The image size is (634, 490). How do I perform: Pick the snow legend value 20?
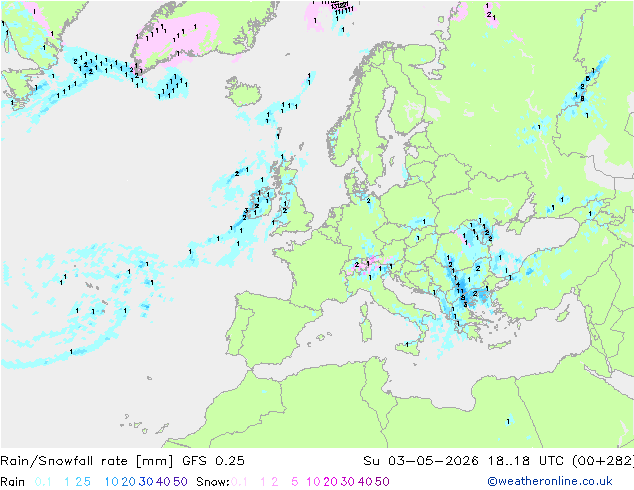(330, 482)
